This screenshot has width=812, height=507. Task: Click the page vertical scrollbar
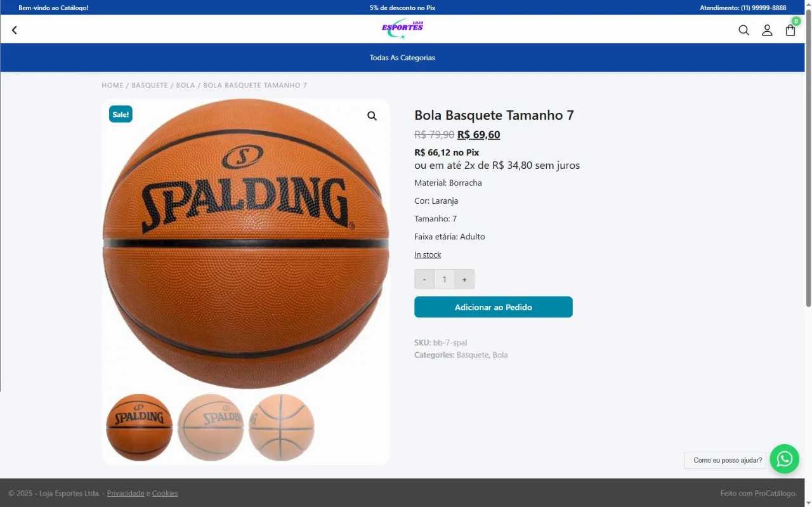[x=808, y=254]
